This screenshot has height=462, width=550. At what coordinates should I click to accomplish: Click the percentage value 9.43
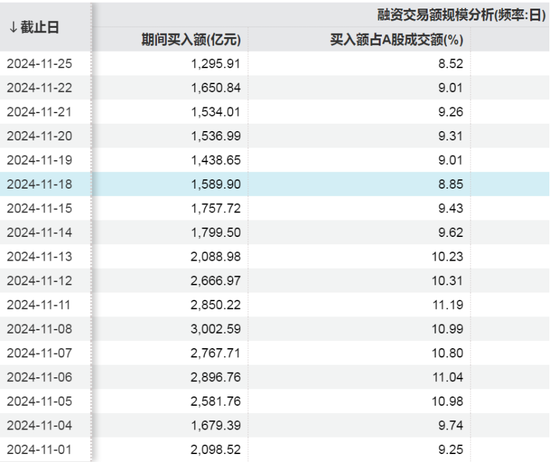tap(451, 208)
